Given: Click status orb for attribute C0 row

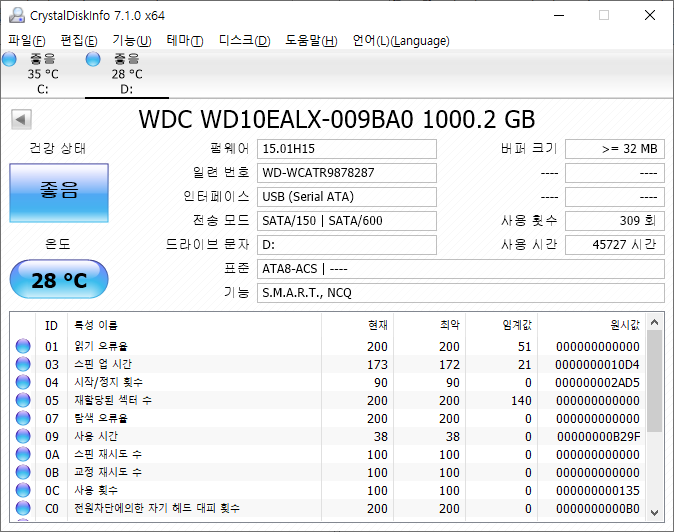Looking at the screenshot, I should pos(23,508).
